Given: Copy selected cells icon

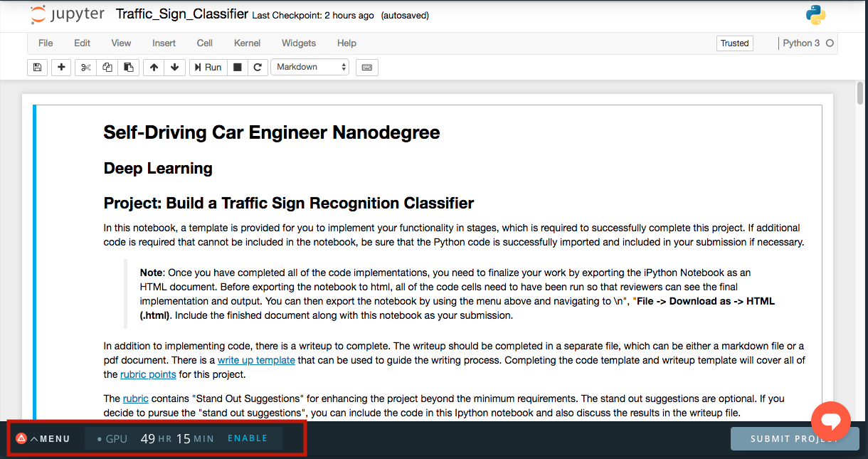Looking at the screenshot, I should (107, 67).
